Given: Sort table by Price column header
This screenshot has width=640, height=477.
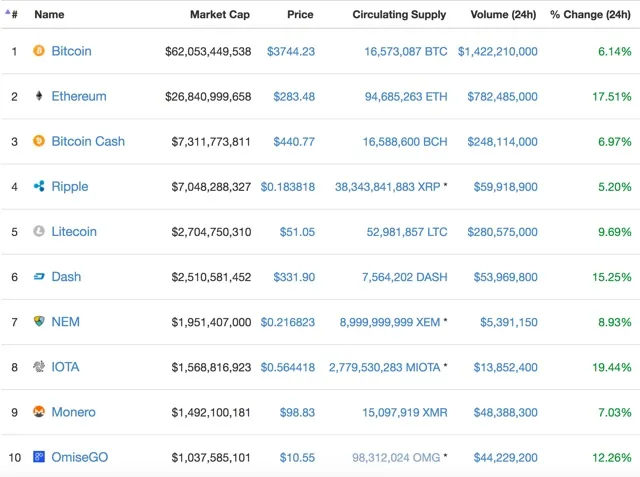Looking at the screenshot, I should click(x=300, y=15).
